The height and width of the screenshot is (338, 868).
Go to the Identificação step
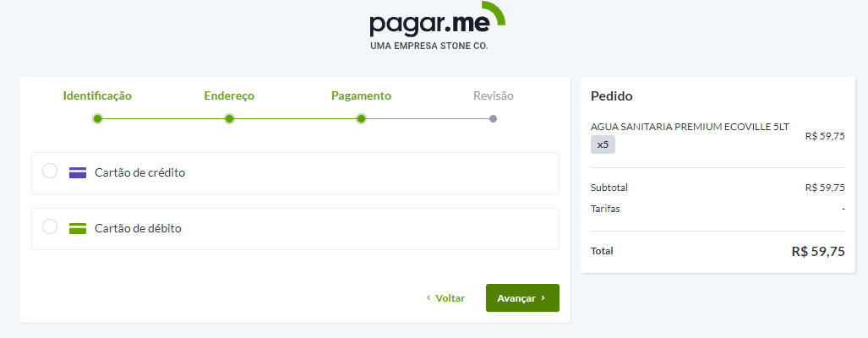97,96
